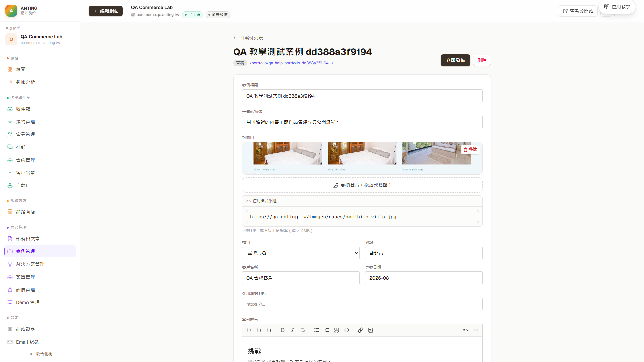Screen dimensions: 644x362
Task: Focus the 一句話描述 description field
Action: tap(362, 122)
